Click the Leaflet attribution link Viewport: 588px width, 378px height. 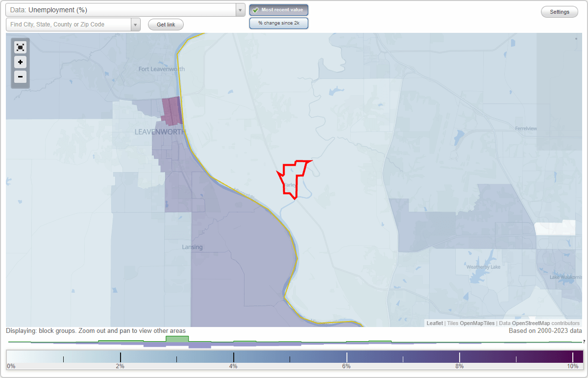pos(434,323)
